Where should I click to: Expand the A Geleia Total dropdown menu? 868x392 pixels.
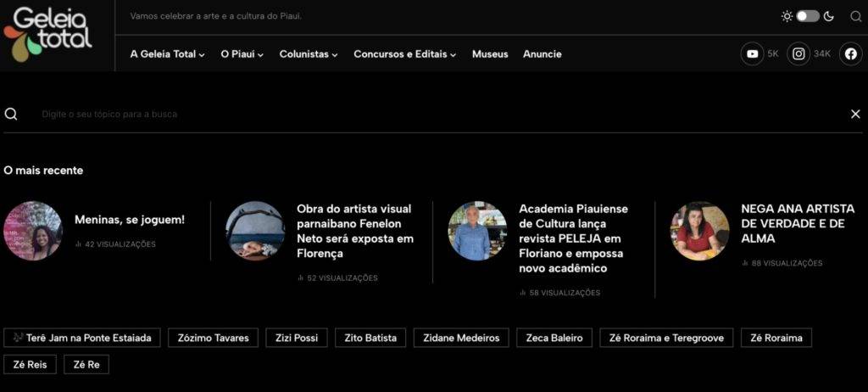click(167, 54)
